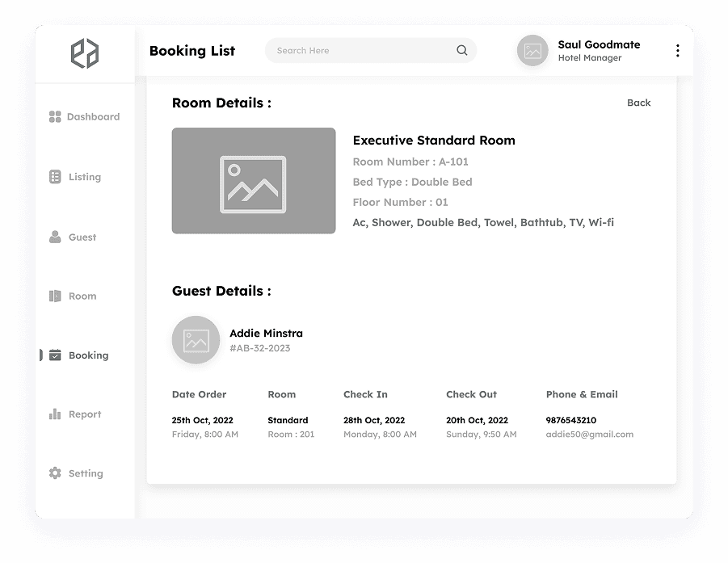Click the Executive Standard Room image placeholder
Viewport: 728px width, 563px height.
(253, 180)
